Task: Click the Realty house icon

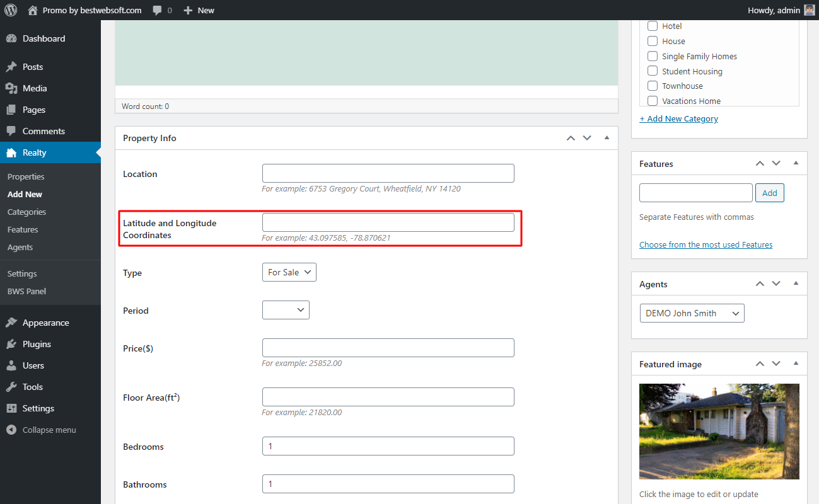Action: coord(11,152)
